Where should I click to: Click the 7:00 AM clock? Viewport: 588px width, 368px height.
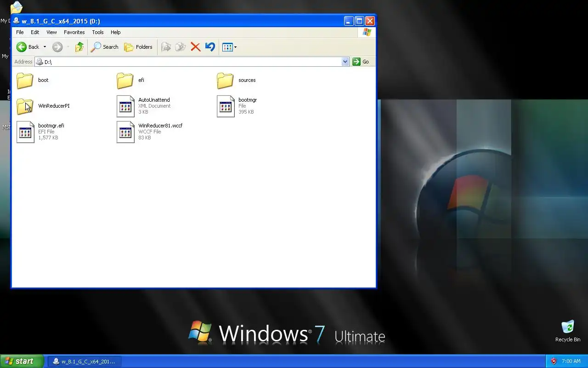[571, 362]
